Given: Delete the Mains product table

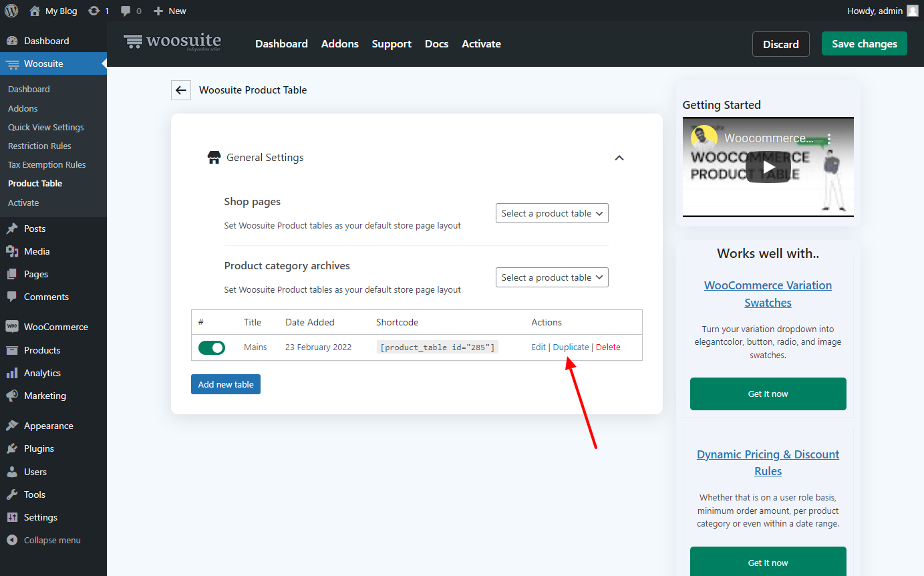Looking at the screenshot, I should point(608,347).
